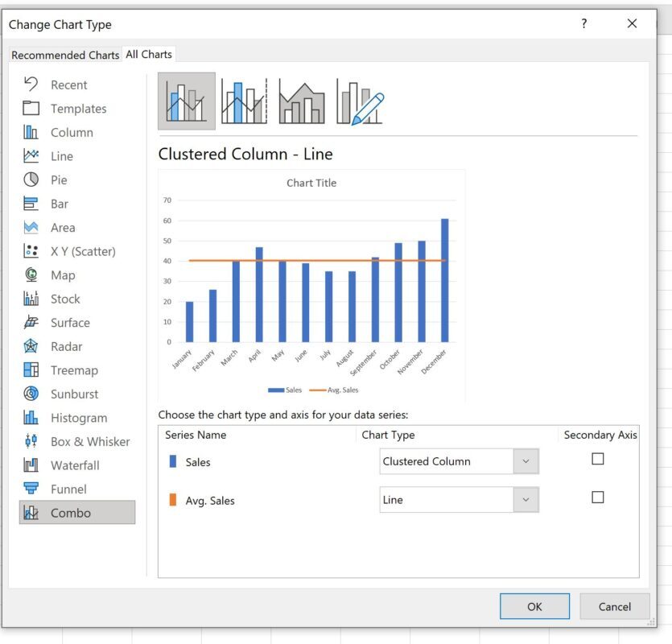Viewport: 672px width, 644px height.
Task: Select Clustered Column - Line on Secondary Axis subtype
Action: [x=245, y=101]
